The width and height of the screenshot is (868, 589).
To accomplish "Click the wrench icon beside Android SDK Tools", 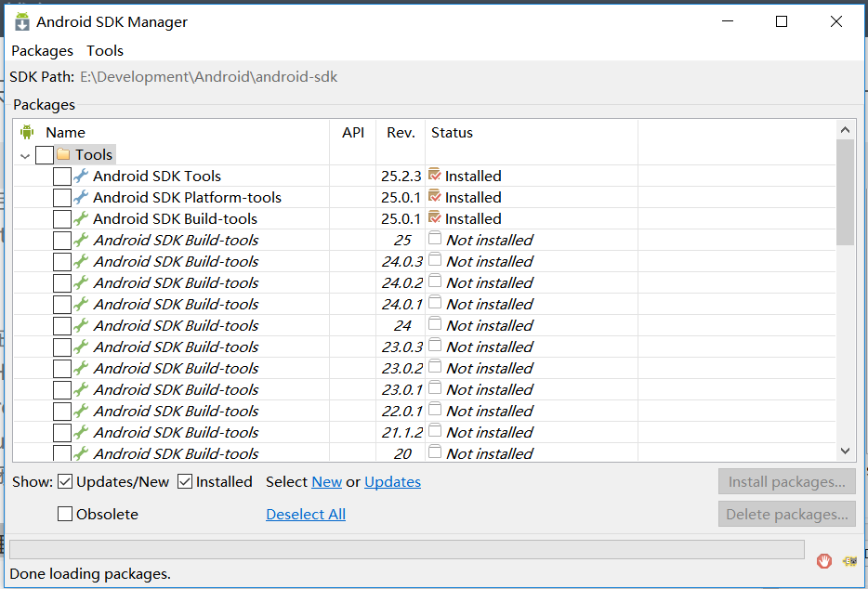I will pos(81,176).
